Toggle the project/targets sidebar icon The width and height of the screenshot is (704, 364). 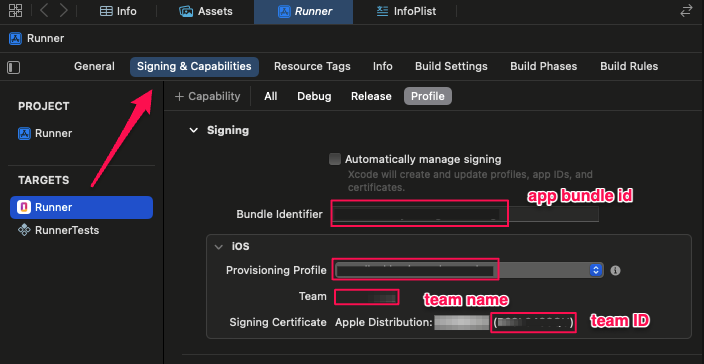pos(13,67)
